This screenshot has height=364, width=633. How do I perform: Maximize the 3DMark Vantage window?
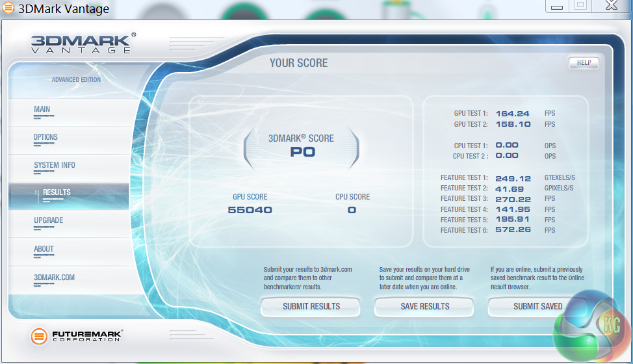click(x=580, y=6)
